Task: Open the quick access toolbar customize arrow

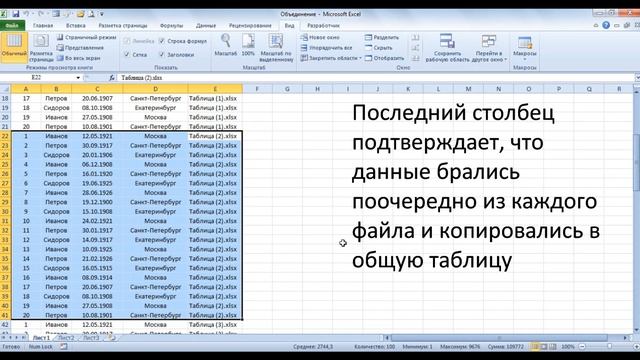Action: tap(102, 14)
